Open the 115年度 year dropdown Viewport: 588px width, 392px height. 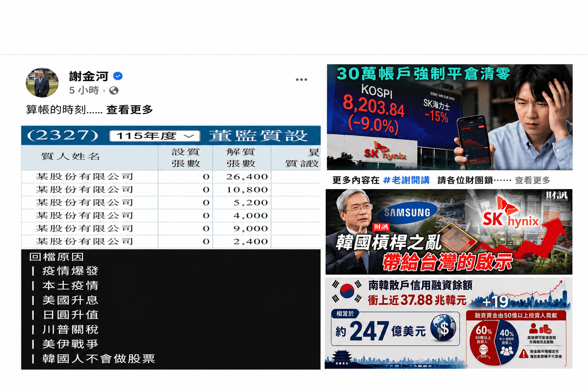pyautogui.click(x=155, y=136)
